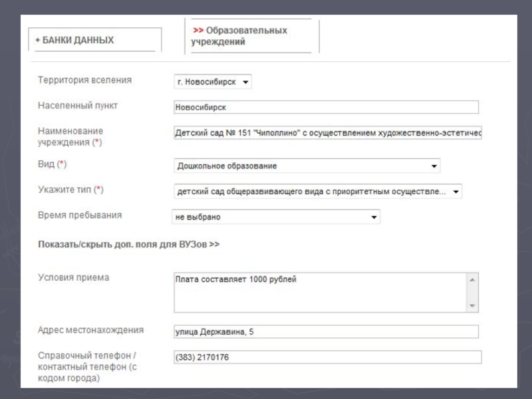Click the arrow of г. Новосибирск selector
Screen dimensions: 532x399
(245, 82)
